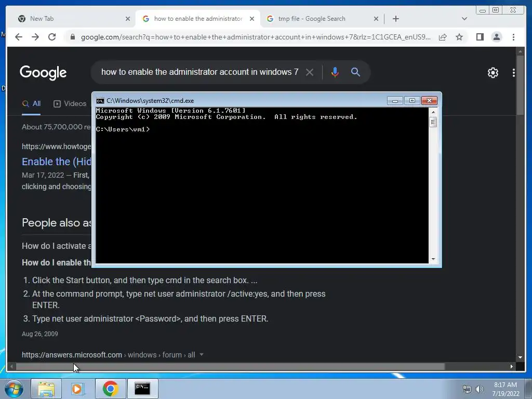This screenshot has width=532, height=399.
Task: Open volume control tray icon
Action: pos(479,390)
